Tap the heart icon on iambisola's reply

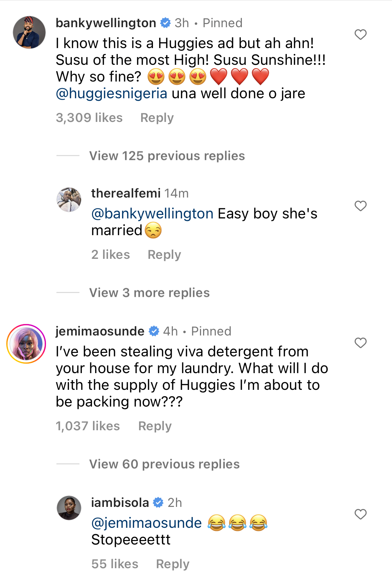click(x=361, y=514)
